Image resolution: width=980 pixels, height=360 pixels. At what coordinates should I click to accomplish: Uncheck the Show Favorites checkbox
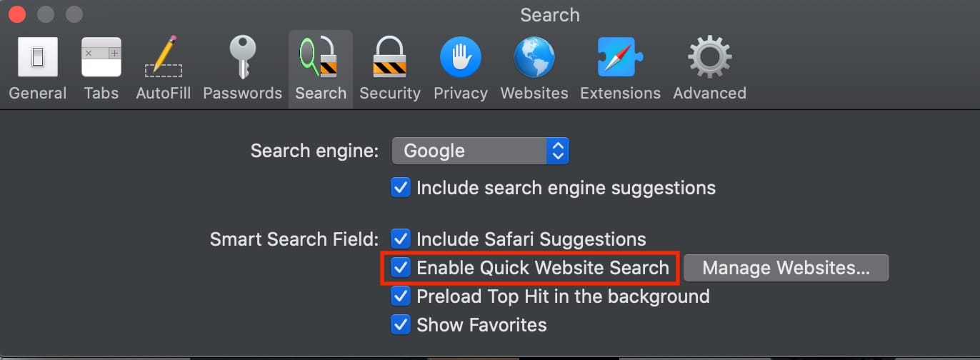(x=401, y=325)
